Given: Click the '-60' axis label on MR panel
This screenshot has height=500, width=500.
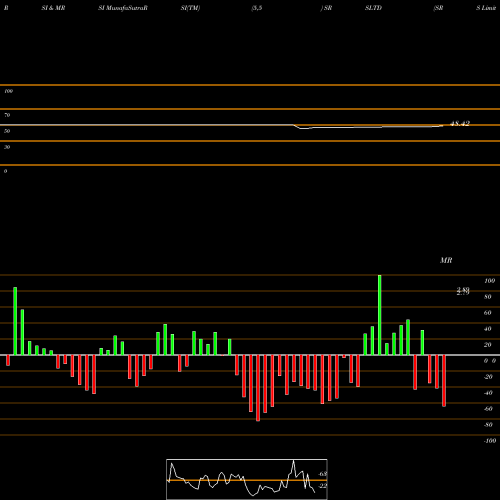Looking at the screenshot, I should pyautogui.click(x=488, y=409).
